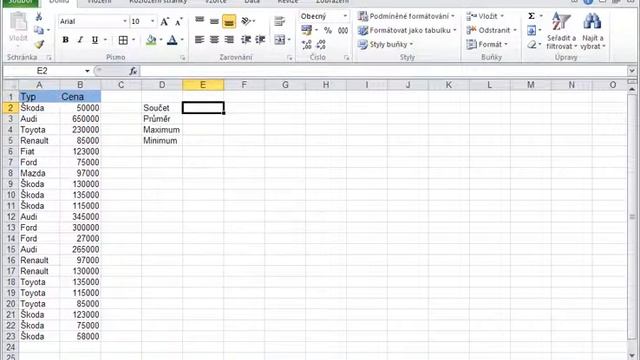Open the Name Box dropdown arrow
Image resolution: width=640 pixels, height=360 pixels.
(87, 71)
